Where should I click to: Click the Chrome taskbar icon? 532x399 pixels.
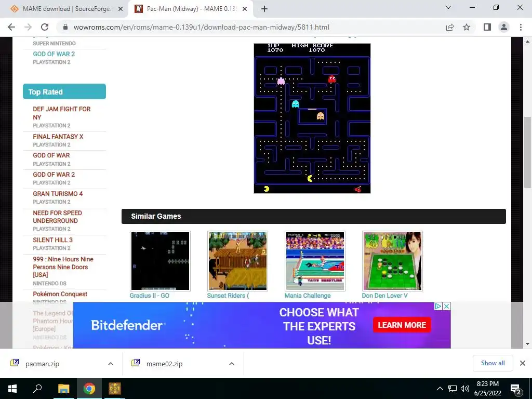tap(89, 389)
